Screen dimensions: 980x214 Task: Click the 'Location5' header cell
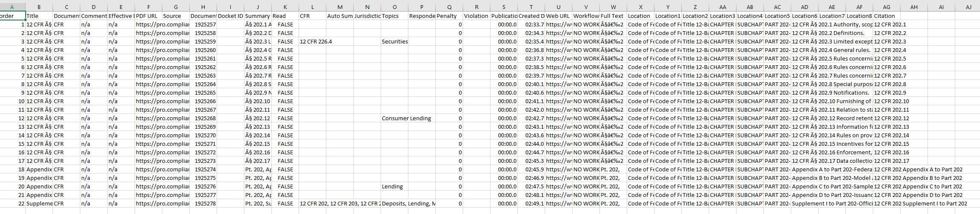[777, 16]
